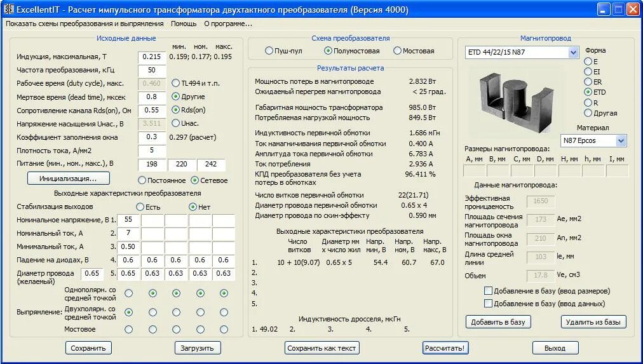Viewport: 643px width, 364px height.
Task: Open menu Показать схемы преобразования и выпрямления
Action: pos(85,24)
